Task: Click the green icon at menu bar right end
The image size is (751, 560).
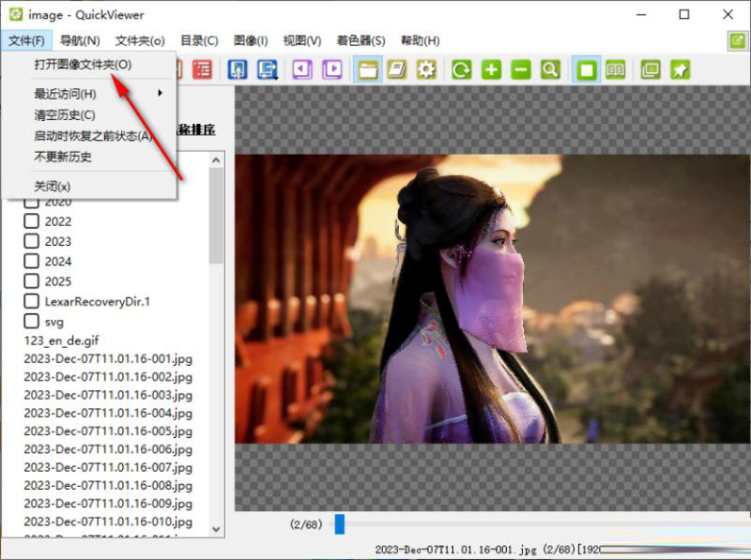Action: pyautogui.click(x=737, y=40)
